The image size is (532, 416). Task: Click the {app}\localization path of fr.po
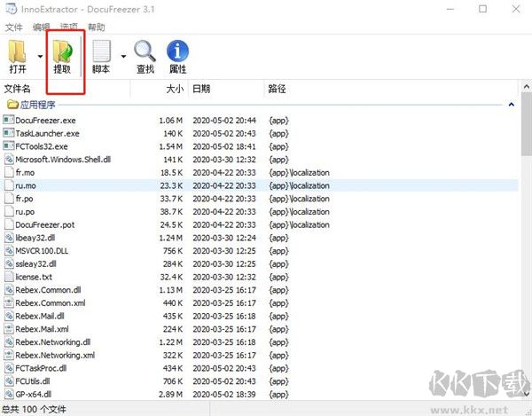click(300, 199)
